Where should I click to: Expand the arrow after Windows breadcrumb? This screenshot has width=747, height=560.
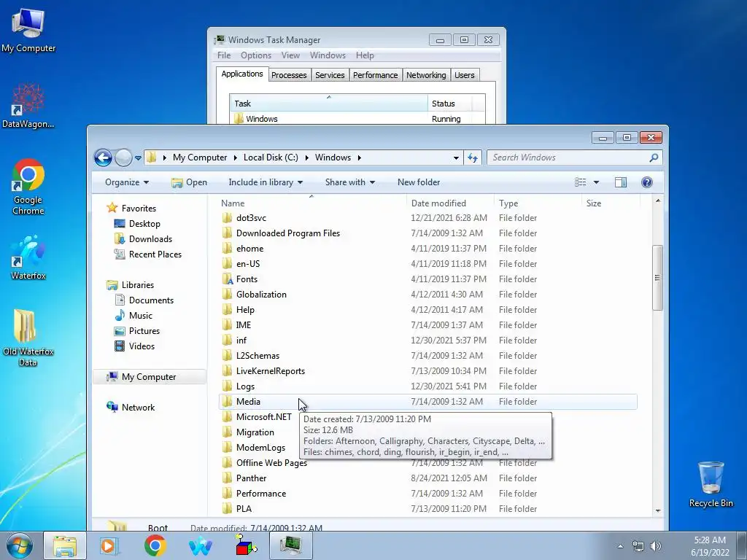coord(359,157)
